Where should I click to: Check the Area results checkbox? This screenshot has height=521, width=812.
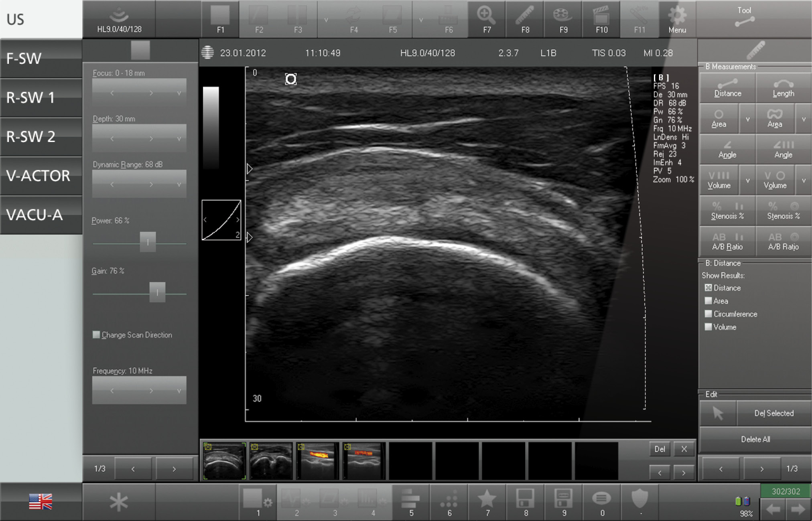pyautogui.click(x=708, y=301)
